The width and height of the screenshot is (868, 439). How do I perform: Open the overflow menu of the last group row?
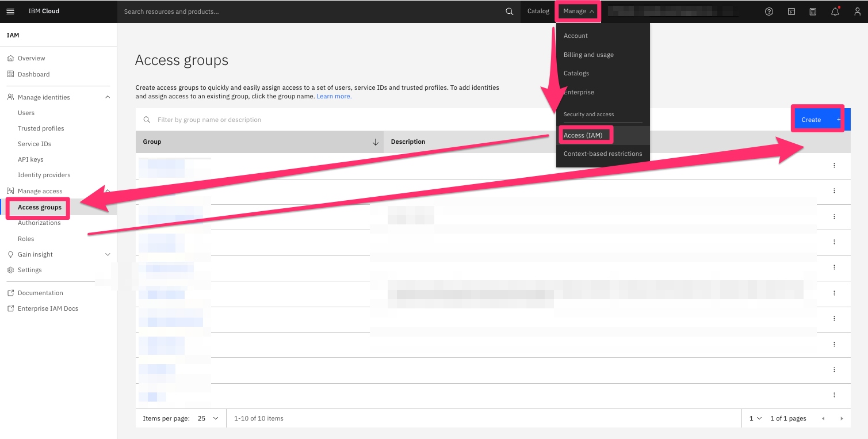coord(834,395)
